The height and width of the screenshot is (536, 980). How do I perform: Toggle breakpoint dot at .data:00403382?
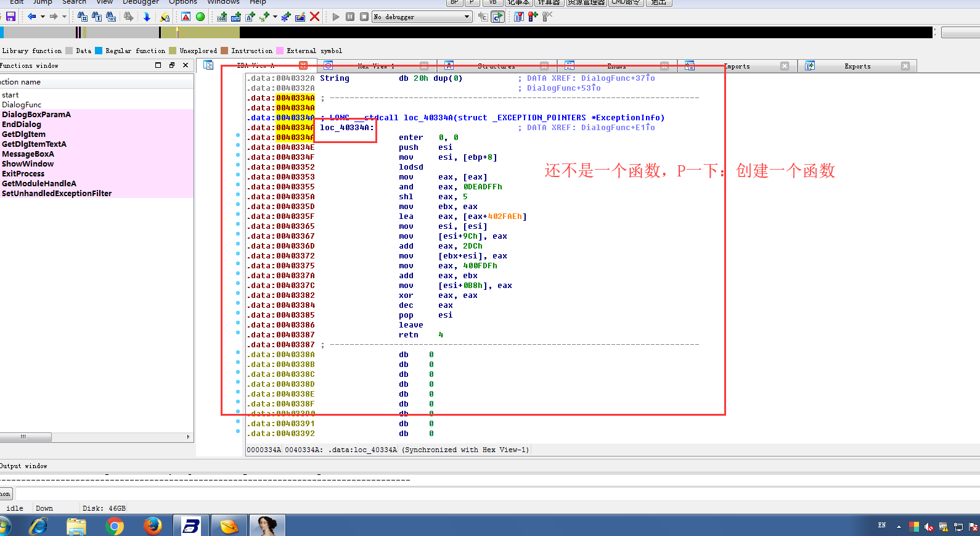click(238, 293)
